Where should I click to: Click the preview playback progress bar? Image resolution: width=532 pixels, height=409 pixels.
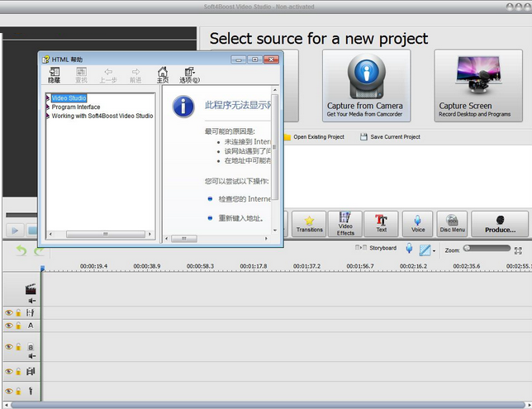[21, 215]
